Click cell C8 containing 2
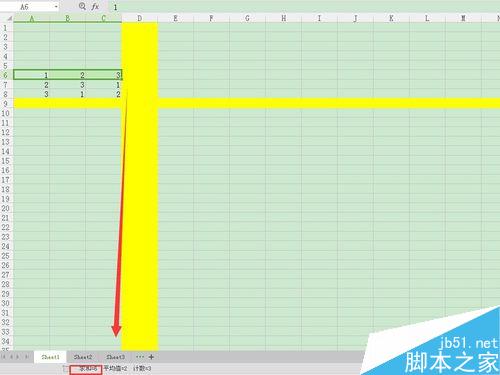Screen dimensions: 500x375 pyautogui.click(x=104, y=94)
